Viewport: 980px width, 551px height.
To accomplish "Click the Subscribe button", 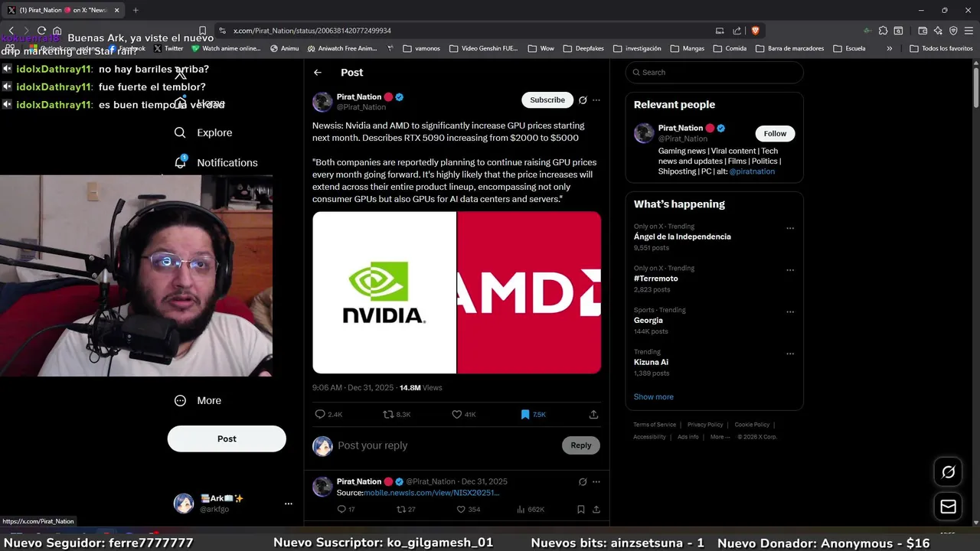I will pos(547,100).
